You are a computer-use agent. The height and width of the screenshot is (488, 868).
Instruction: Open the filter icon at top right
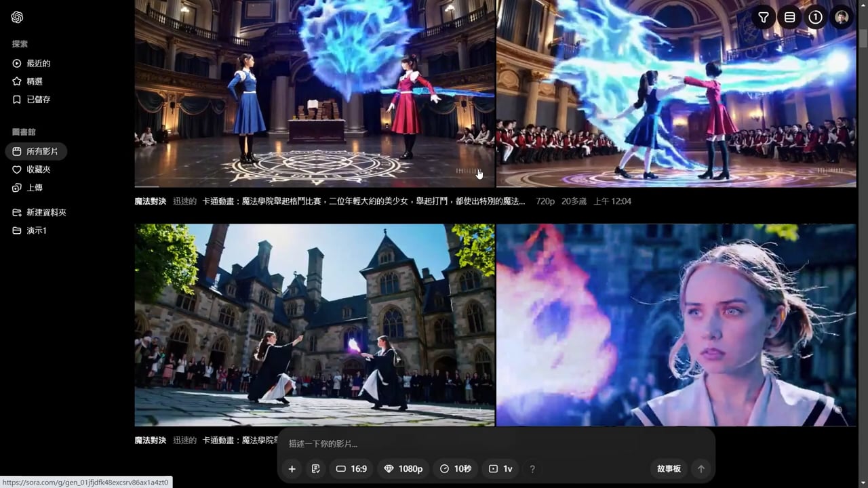(764, 18)
